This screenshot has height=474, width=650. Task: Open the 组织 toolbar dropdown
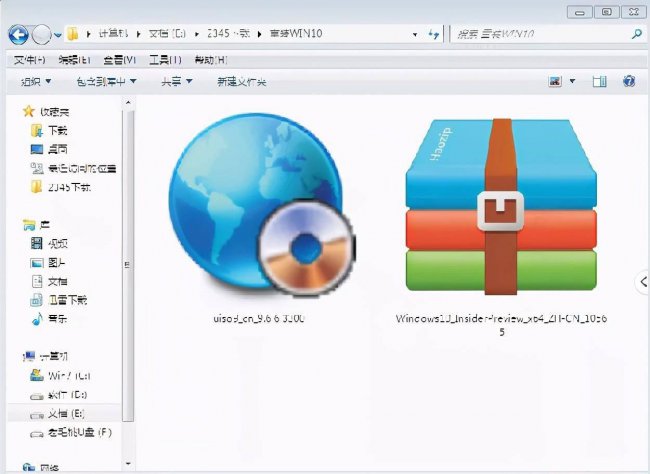click(x=36, y=82)
